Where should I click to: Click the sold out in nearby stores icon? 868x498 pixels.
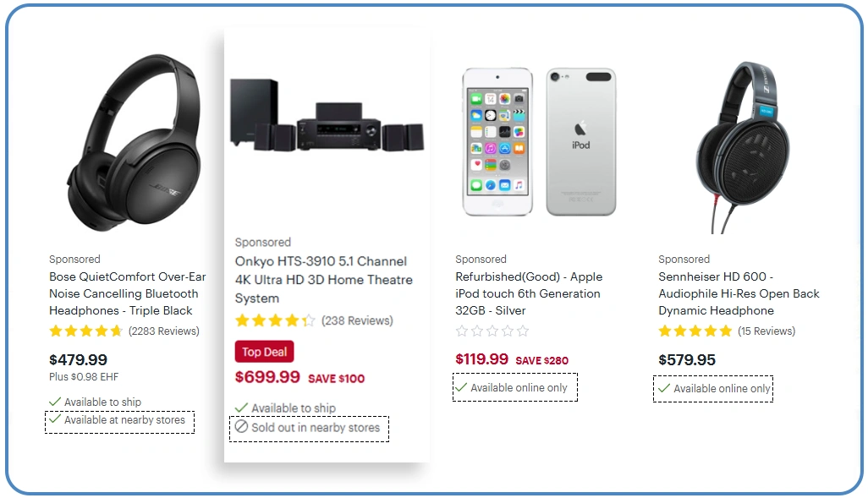241,427
